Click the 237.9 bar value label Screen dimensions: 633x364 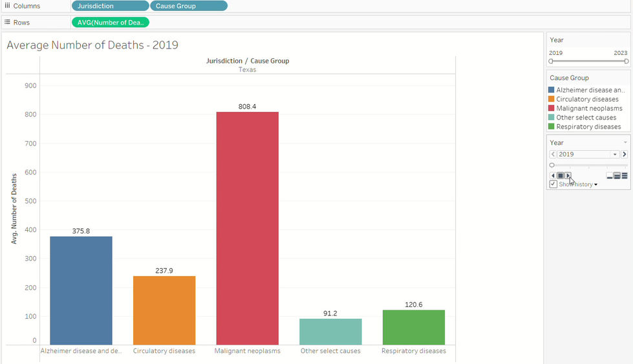coord(164,271)
